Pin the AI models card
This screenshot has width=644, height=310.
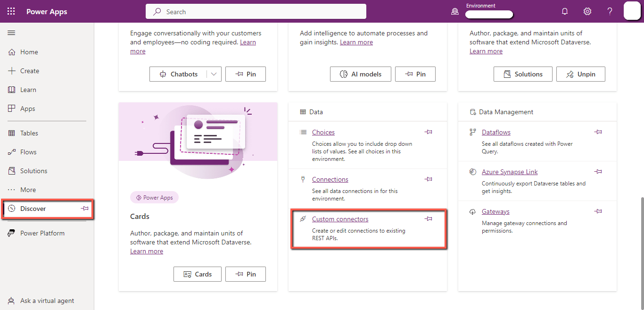pyautogui.click(x=415, y=74)
